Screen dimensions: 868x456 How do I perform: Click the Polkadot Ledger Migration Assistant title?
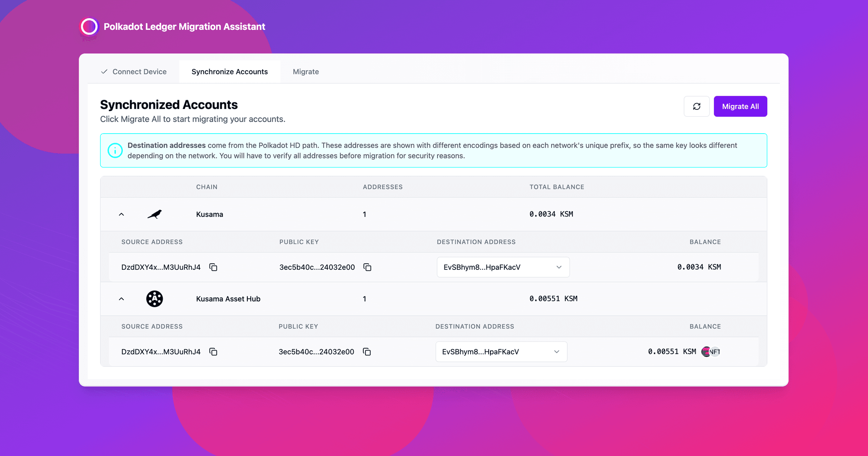pyautogui.click(x=184, y=26)
